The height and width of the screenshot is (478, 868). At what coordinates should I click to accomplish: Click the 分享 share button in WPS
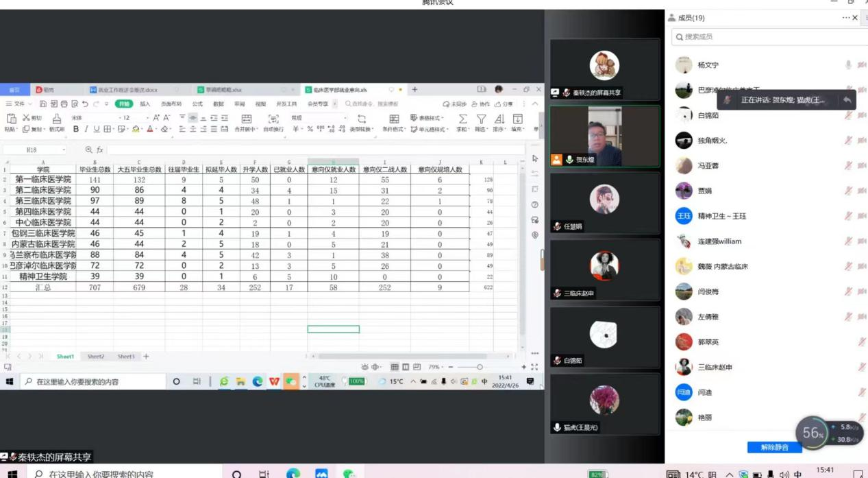coord(504,104)
